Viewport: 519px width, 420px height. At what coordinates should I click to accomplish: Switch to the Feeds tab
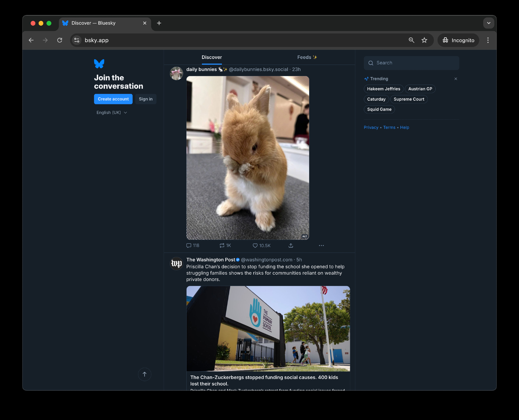[307, 57]
